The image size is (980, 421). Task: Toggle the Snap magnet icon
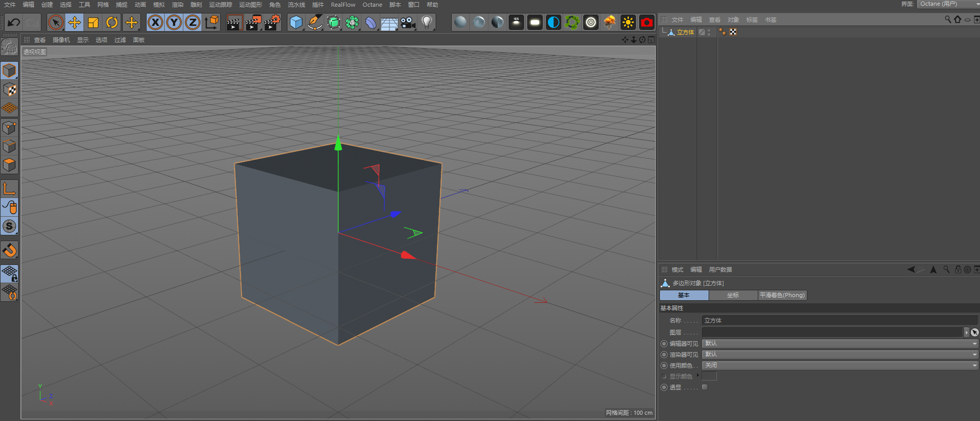9,250
